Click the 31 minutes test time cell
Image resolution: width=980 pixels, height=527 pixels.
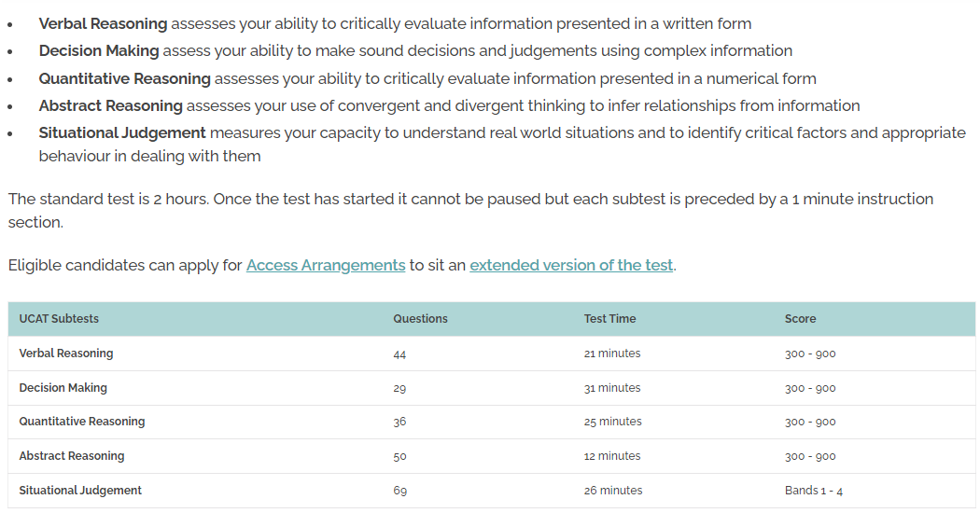[612, 388]
